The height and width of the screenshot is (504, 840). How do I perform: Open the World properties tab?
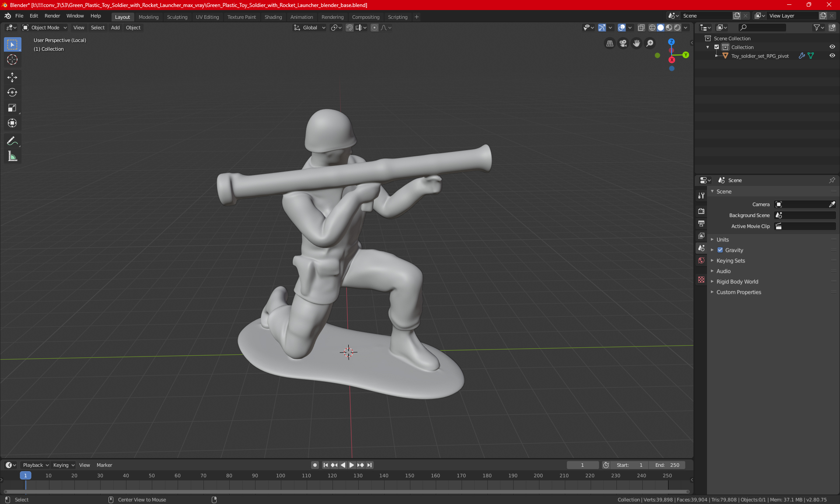point(701,260)
